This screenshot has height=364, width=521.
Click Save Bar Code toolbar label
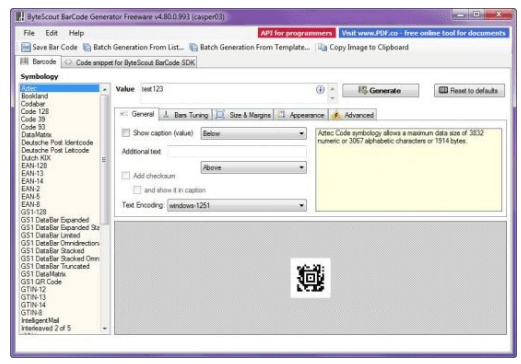point(55,47)
